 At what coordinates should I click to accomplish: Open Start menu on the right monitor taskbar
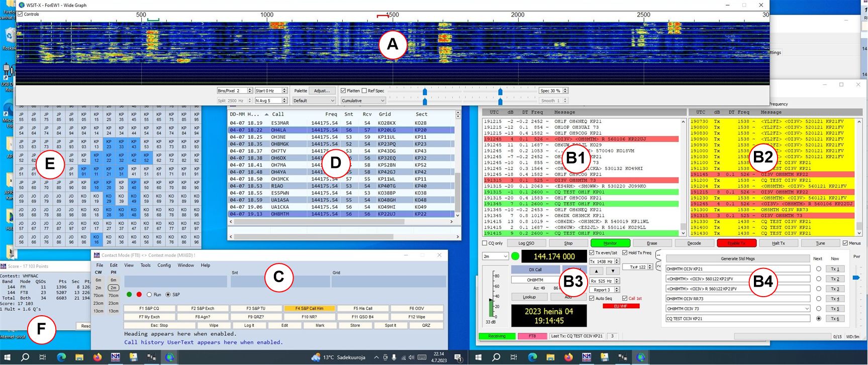click(x=478, y=357)
